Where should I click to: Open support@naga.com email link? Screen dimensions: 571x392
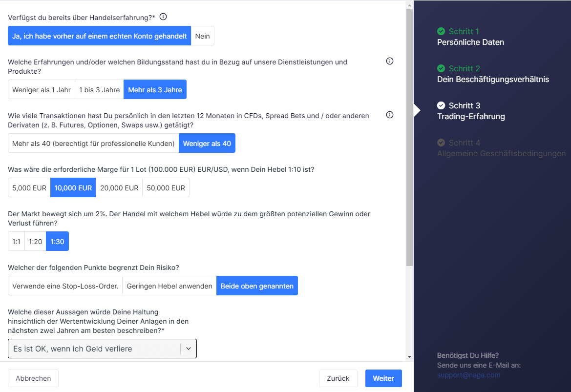(468, 375)
